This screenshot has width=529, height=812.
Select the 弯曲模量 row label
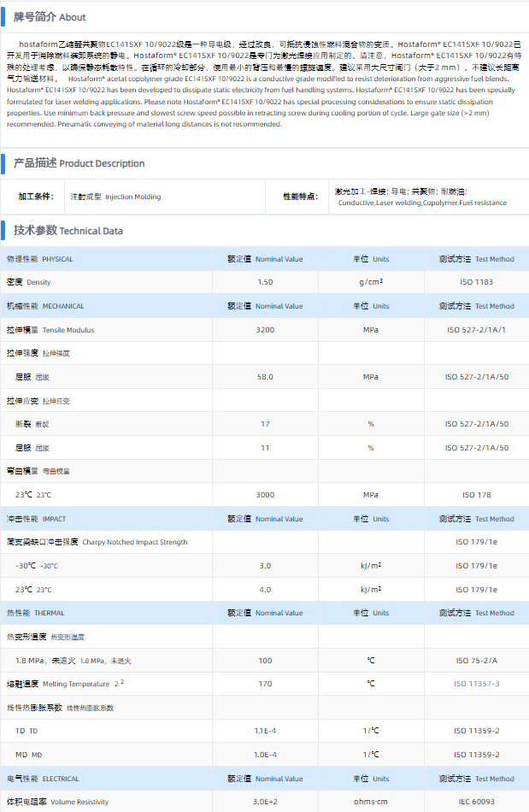click(x=38, y=471)
